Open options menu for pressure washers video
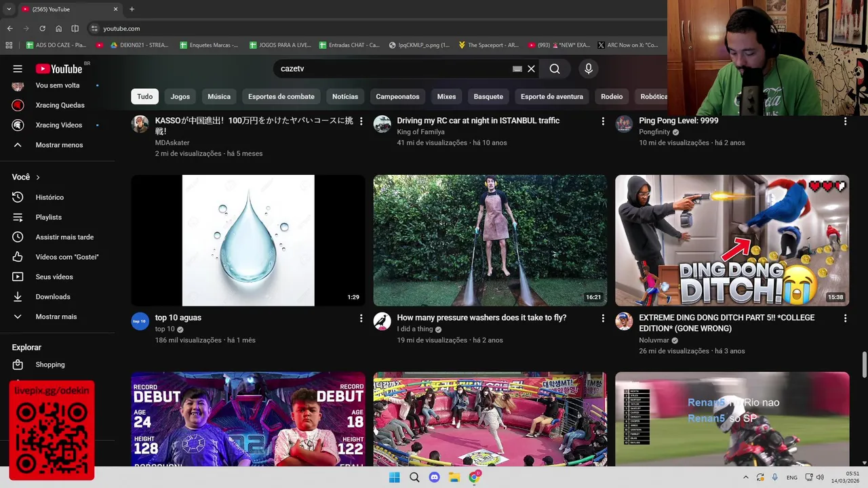This screenshot has width=868, height=488. click(603, 318)
